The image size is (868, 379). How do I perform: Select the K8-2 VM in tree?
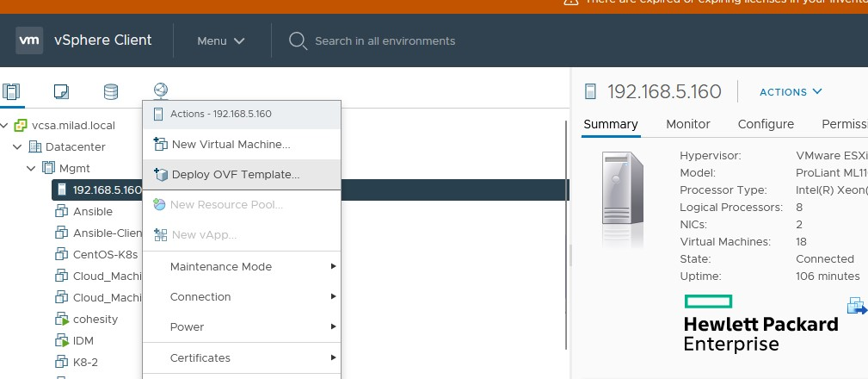coord(85,363)
